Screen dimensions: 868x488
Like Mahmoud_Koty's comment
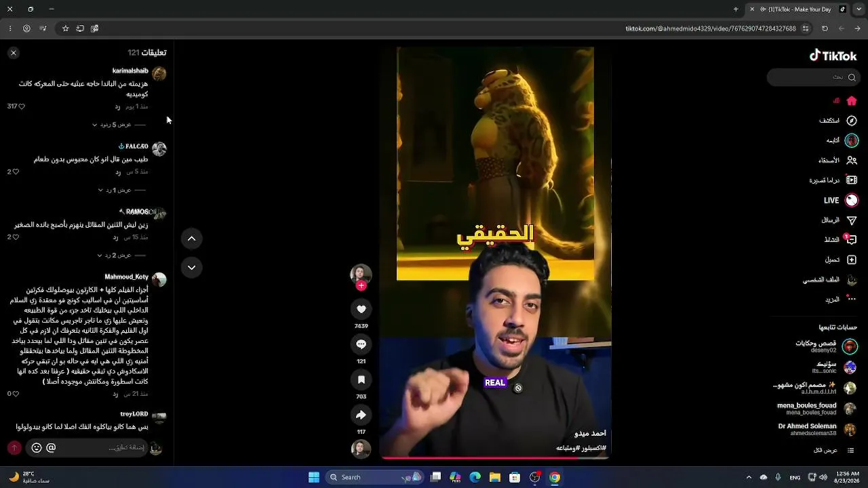pos(16,394)
